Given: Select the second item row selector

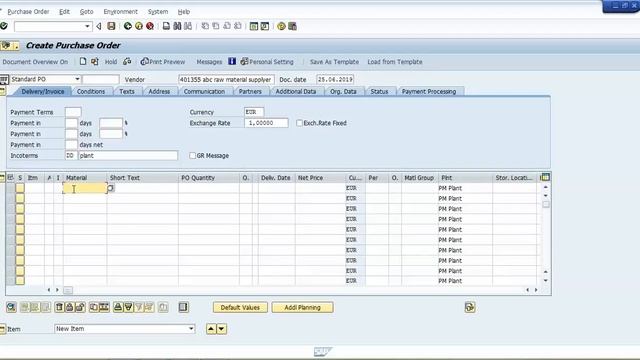Looking at the screenshot, I should [x=10, y=198].
